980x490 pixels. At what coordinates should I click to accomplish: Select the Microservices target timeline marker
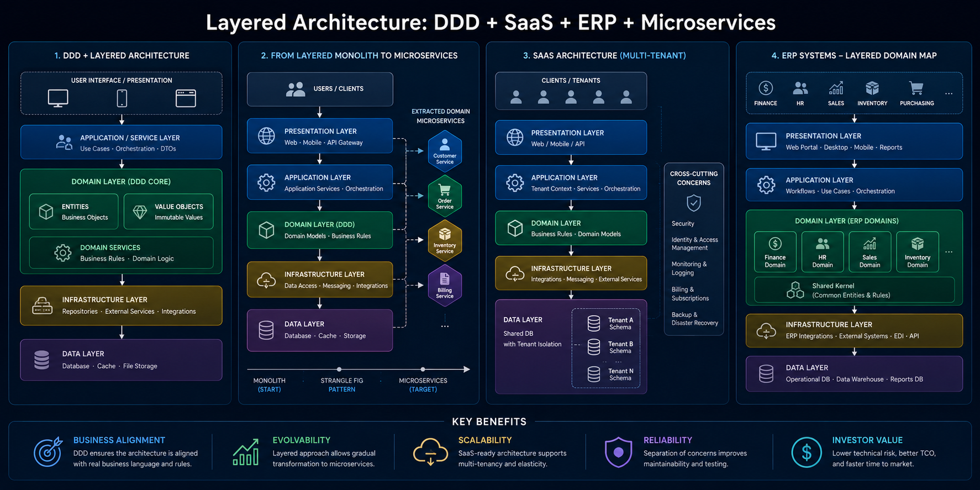[x=423, y=369]
